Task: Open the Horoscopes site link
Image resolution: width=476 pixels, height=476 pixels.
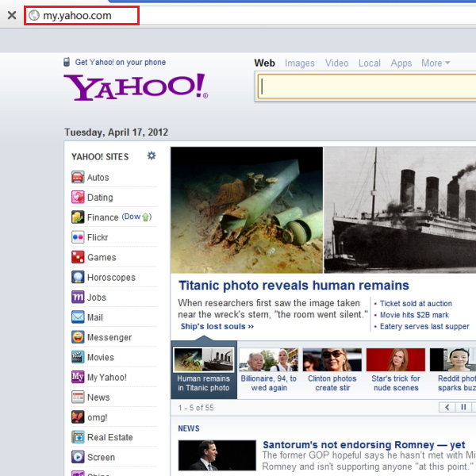Action: tap(111, 278)
